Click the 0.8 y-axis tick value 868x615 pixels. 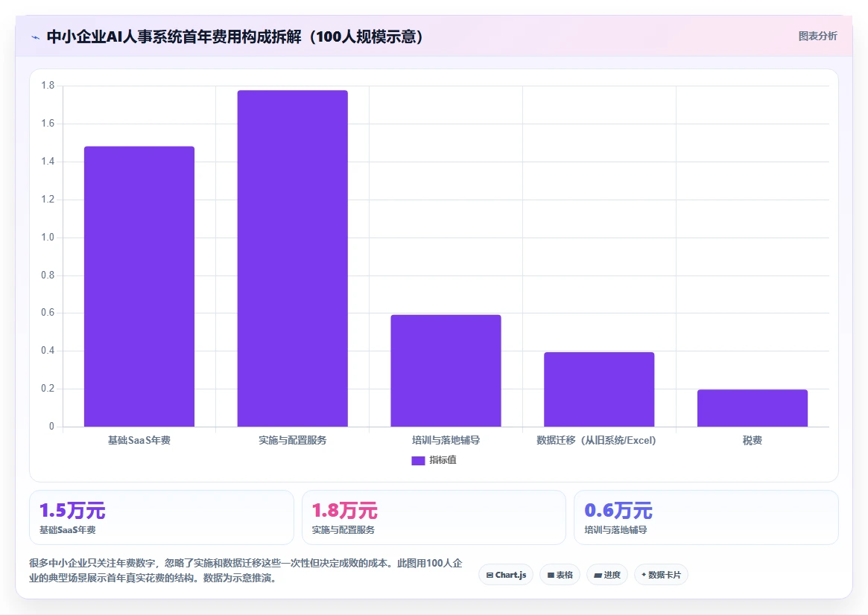(48, 275)
